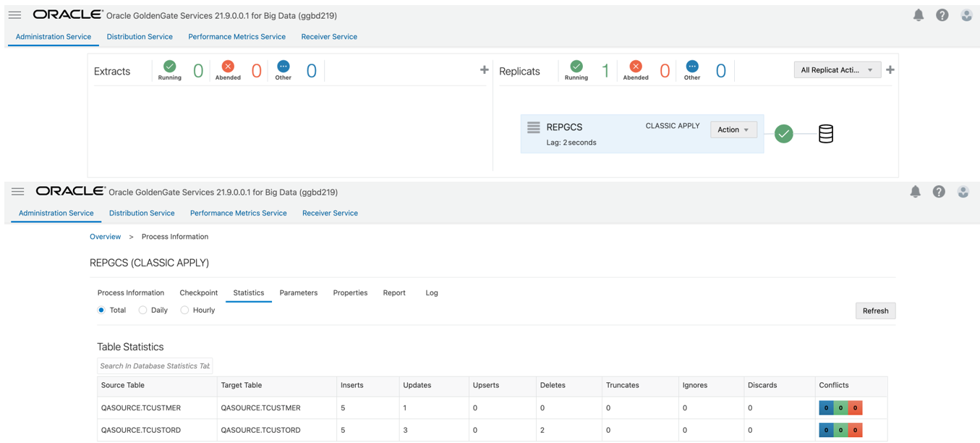
Task: Select the Daily statistics radio button
Action: pos(142,310)
